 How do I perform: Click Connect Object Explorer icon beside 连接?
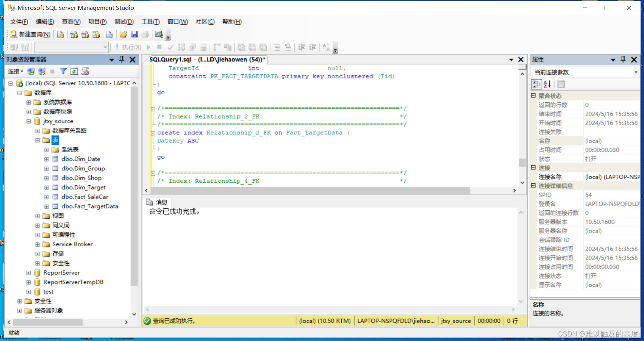click(31, 71)
